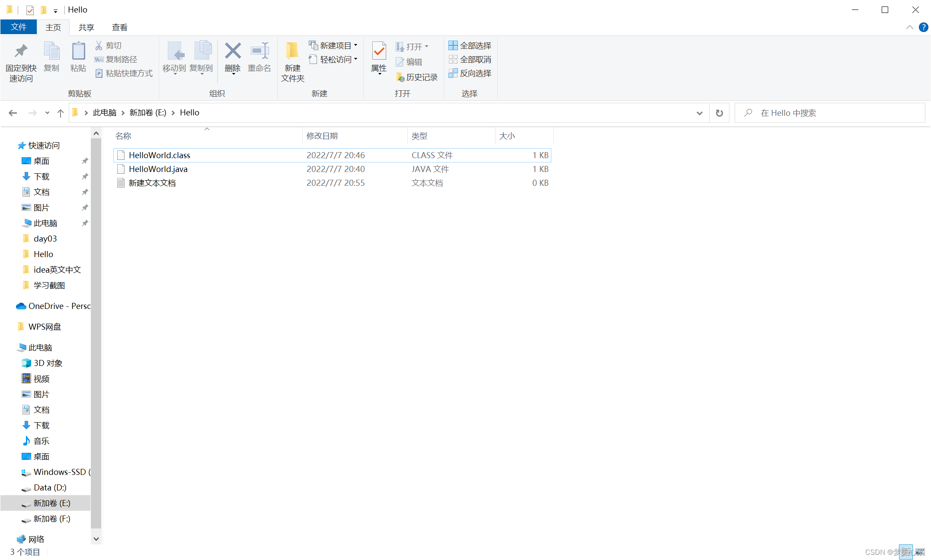Create a New folder (新建文件夹)
This screenshot has width=931, height=560.
tap(293, 62)
